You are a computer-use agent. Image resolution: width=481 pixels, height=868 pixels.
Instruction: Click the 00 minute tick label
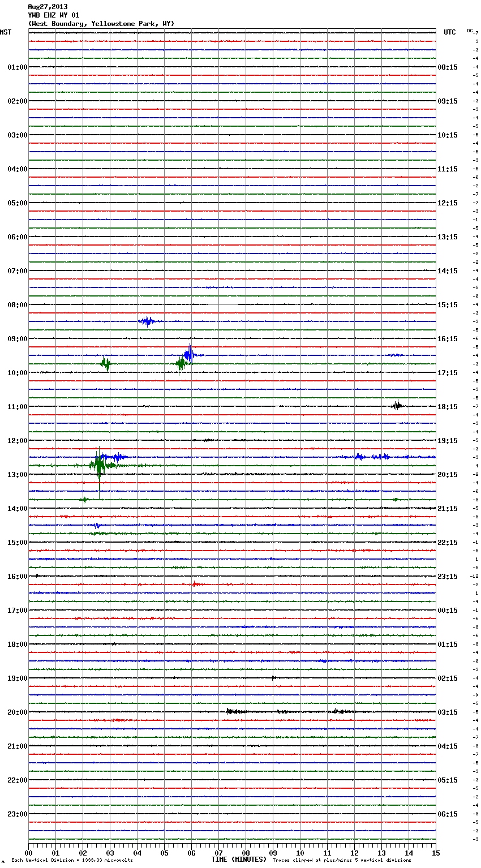pos(28,853)
